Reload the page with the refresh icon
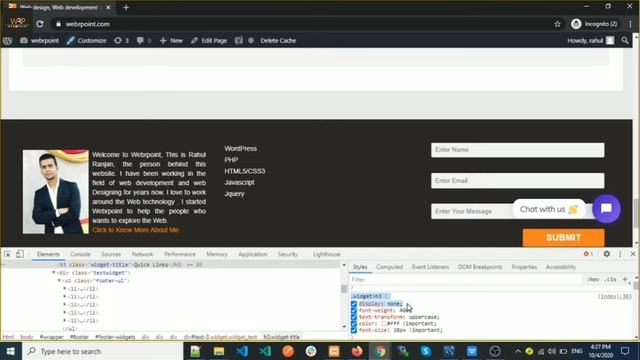 (40, 24)
